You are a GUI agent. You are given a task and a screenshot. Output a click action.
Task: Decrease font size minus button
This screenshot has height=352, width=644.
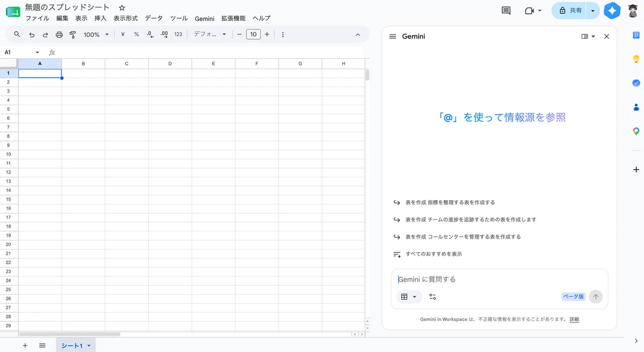coord(239,34)
